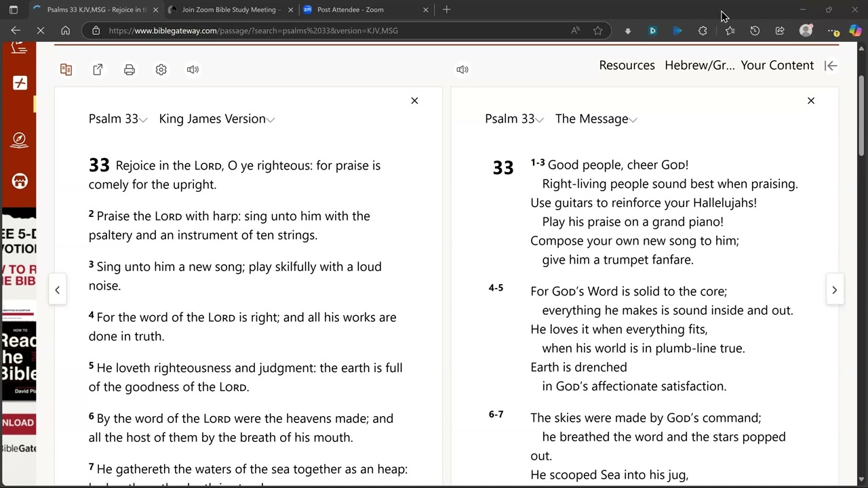
Task: Open the Copilot sidebar icon
Action: pos(856,30)
